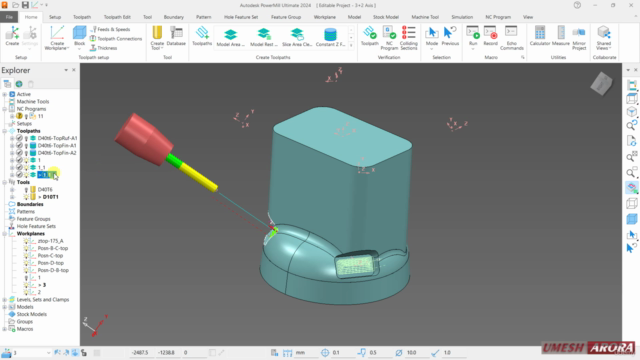640x360 pixels.
Task: Click Feeds & Speeds button
Action: [x=110, y=29]
